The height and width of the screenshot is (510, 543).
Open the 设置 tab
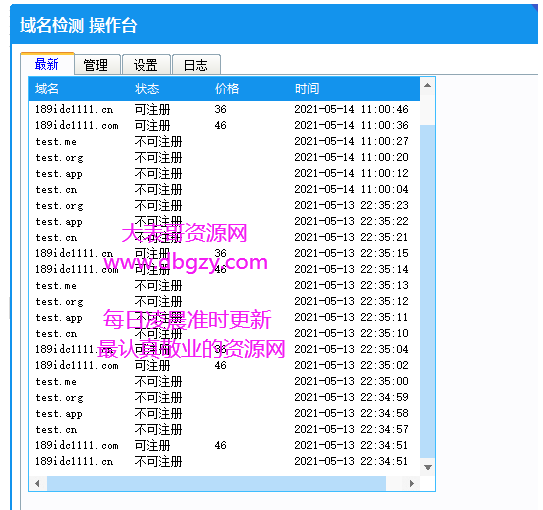coord(146,65)
